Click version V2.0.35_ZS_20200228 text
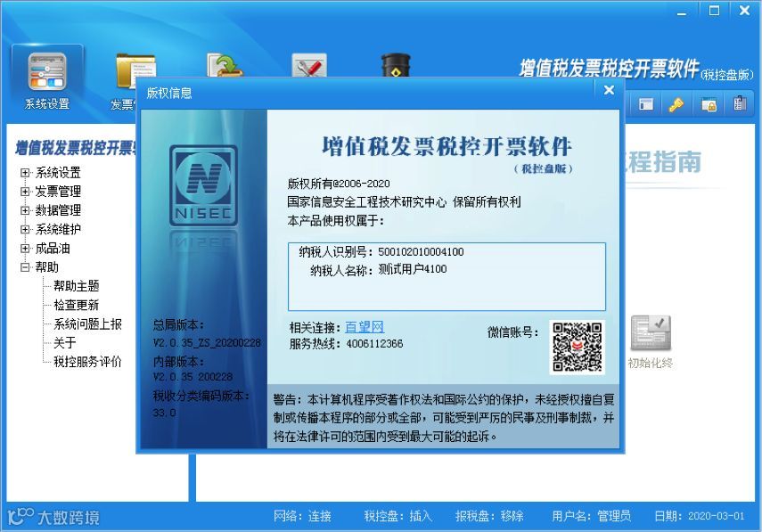762x532 pixels. (207, 343)
